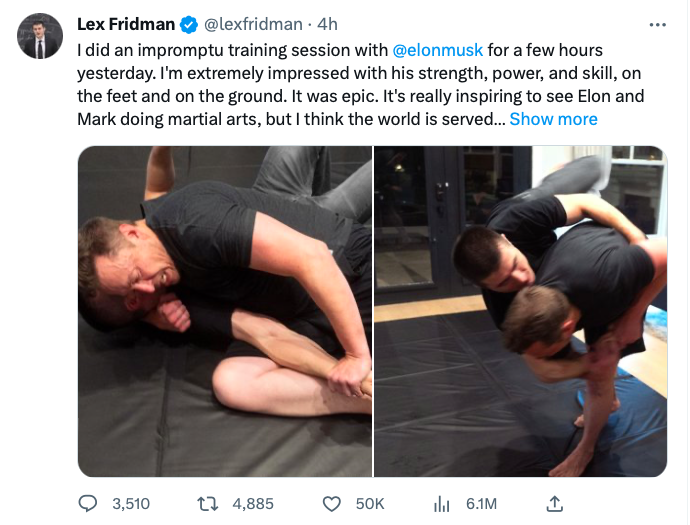This screenshot has height=525, width=690.
Task: Click the share upload icon
Action: [x=555, y=504]
